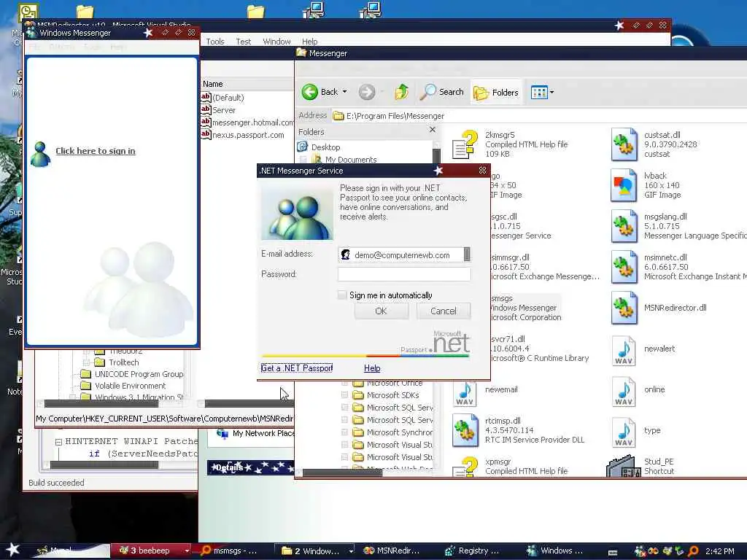Image resolution: width=747 pixels, height=560 pixels.
Task: Toggle the Folders pane button
Action: pos(496,93)
